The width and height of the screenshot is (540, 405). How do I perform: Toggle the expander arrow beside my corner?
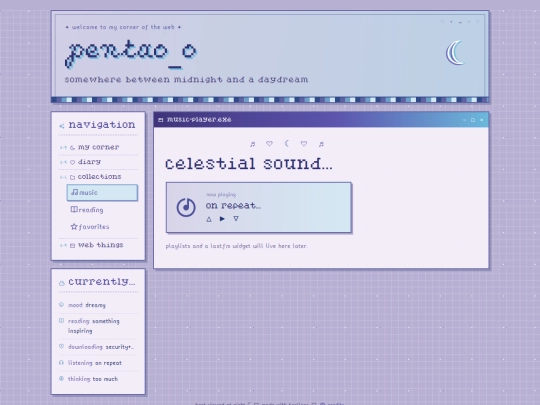[x=63, y=147]
